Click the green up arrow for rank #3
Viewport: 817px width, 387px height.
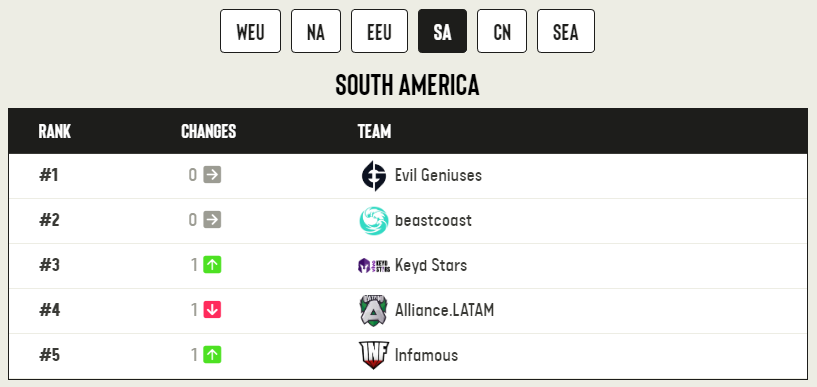pyautogui.click(x=212, y=265)
